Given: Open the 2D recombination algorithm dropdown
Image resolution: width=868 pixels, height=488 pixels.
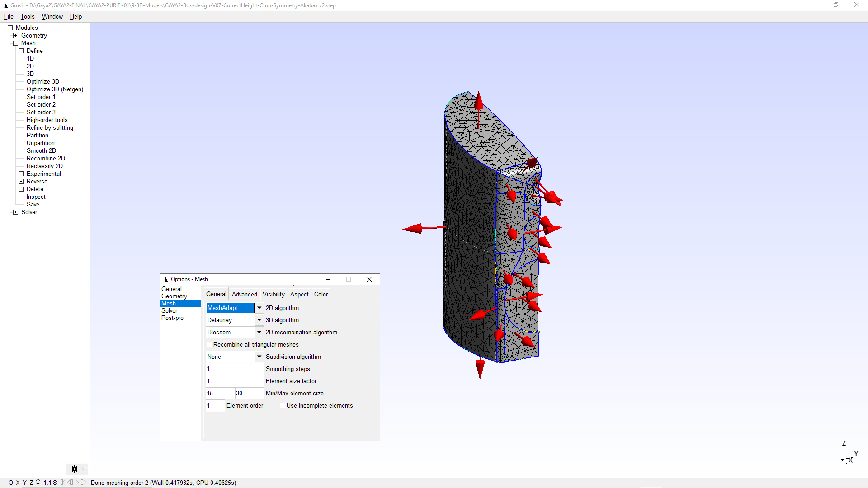Looking at the screenshot, I should [259, 332].
